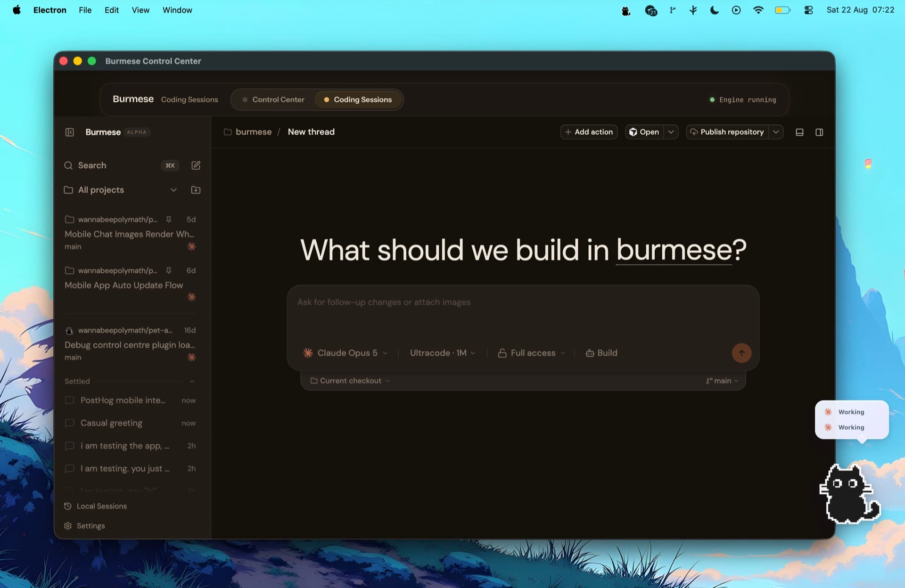Click the Engine running status indicator
Viewport: 905px width, 588px height.
[743, 100]
